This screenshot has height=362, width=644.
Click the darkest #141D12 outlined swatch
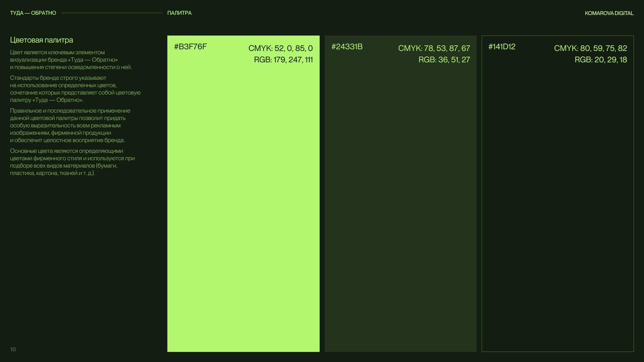point(558,193)
